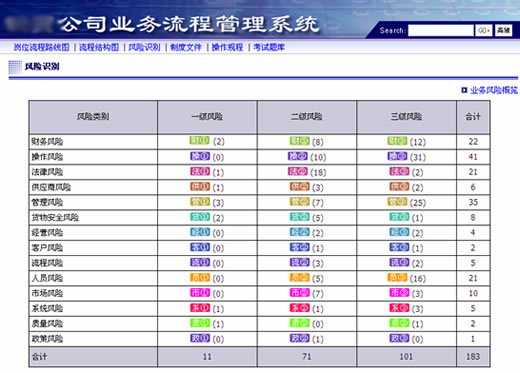This screenshot has width=520, height=373.
Task: Click the level-two supplier risk badge (3)
Action: [x=300, y=186]
